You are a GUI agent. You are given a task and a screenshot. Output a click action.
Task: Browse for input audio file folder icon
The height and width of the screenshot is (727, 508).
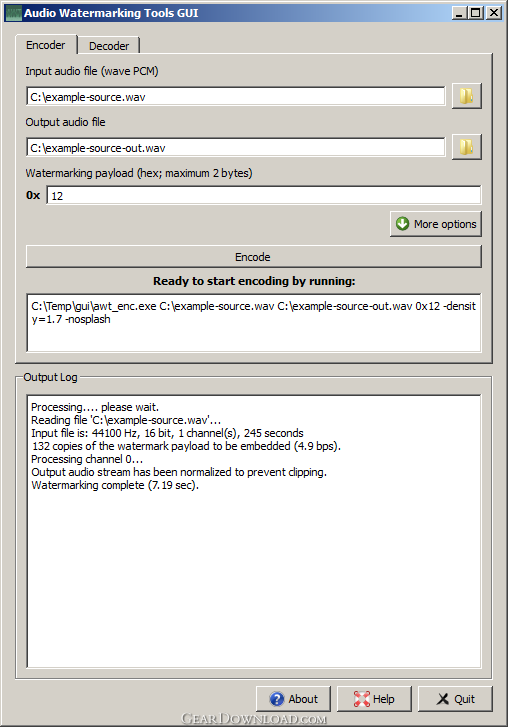tap(467, 96)
